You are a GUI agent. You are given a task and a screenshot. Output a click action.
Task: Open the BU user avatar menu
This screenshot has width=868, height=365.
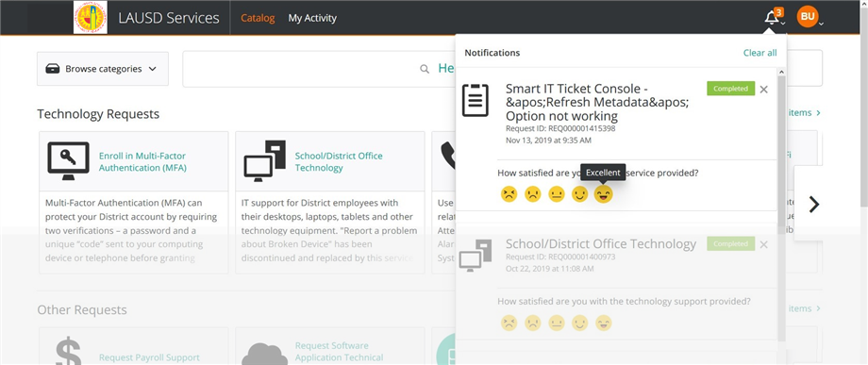pyautogui.click(x=807, y=17)
